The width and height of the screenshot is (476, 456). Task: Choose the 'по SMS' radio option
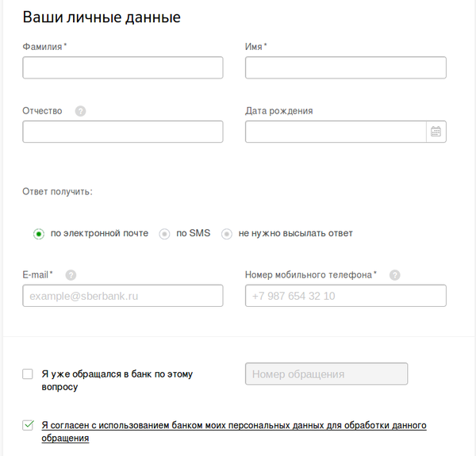point(164,234)
